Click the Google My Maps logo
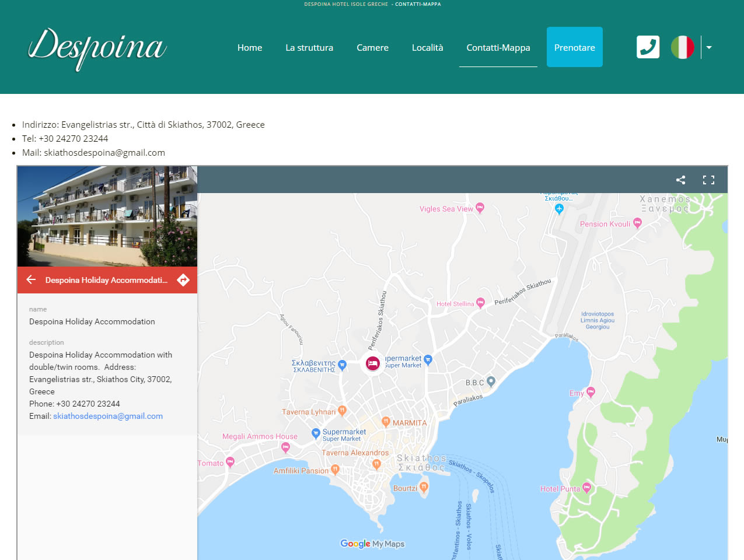744x560 pixels. pyautogui.click(x=372, y=544)
